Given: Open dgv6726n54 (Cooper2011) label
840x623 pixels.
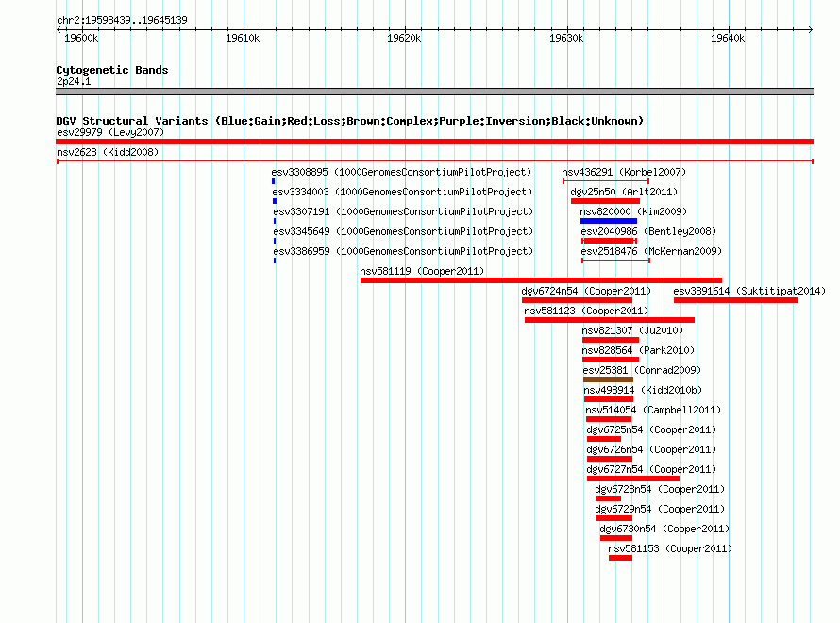Looking at the screenshot, I should point(651,449).
